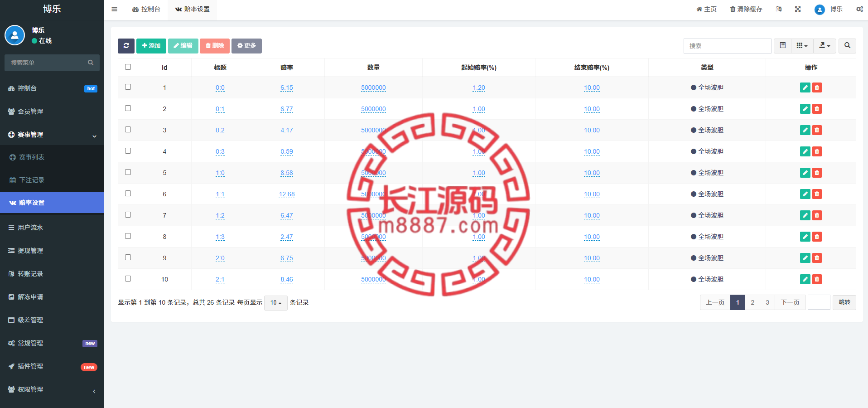Open 会员管理 in the sidebar
Image resolution: width=868 pixels, height=408 pixels.
(x=52, y=112)
